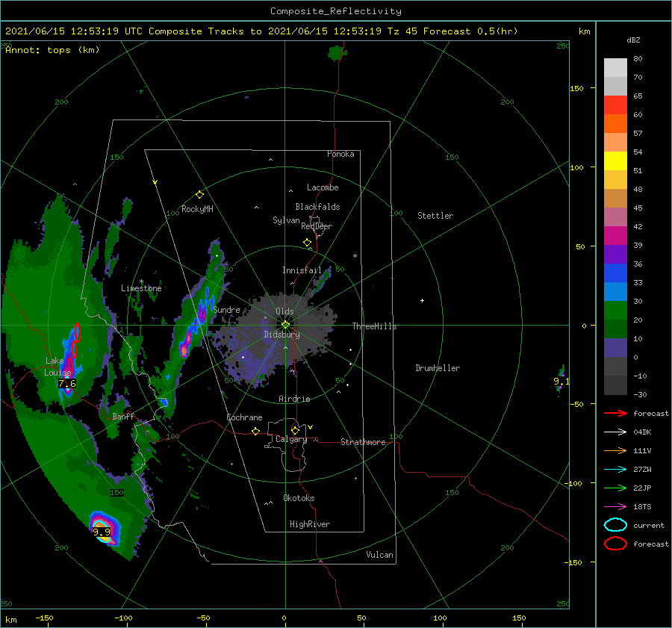Click the Banff label
This screenshot has height=628, width=672.
coord(123,417)
